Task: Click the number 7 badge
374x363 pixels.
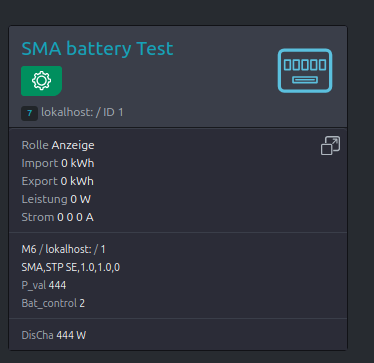Action: tap(29, 113)
